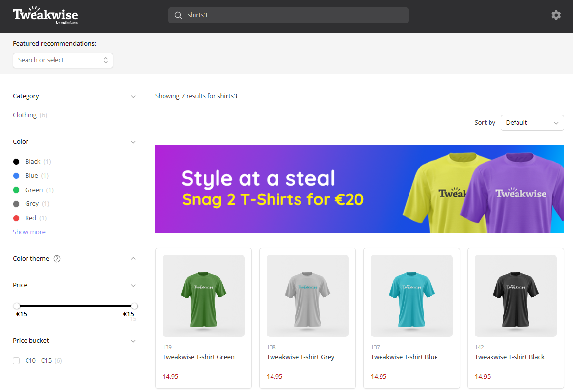The image size is (573, 392).
Task: Click product number 142
Action: coord(479,347)
